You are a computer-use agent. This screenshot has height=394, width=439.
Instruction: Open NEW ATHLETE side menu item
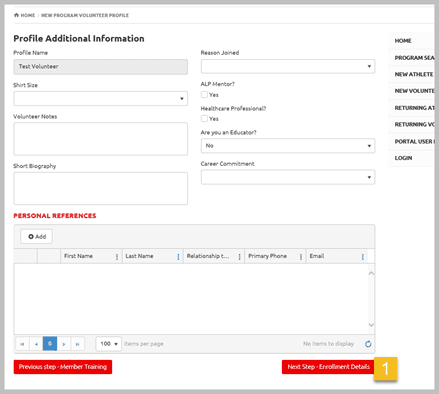(x=412, y=74)
